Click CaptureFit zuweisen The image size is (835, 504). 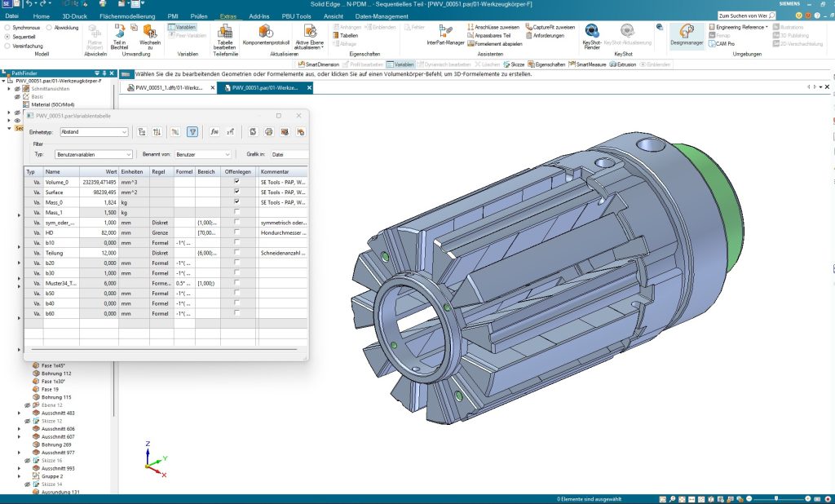click(x=550, y=27)
